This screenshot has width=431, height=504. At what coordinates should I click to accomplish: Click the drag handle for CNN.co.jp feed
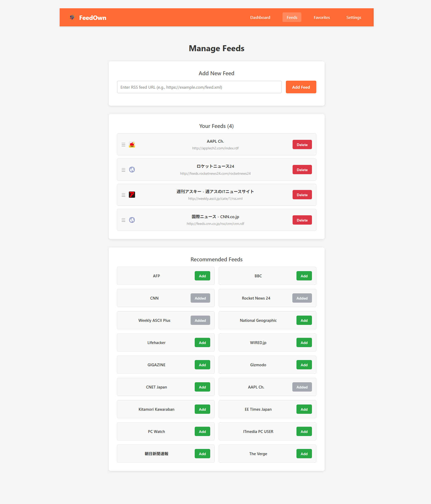coord(123,220)
